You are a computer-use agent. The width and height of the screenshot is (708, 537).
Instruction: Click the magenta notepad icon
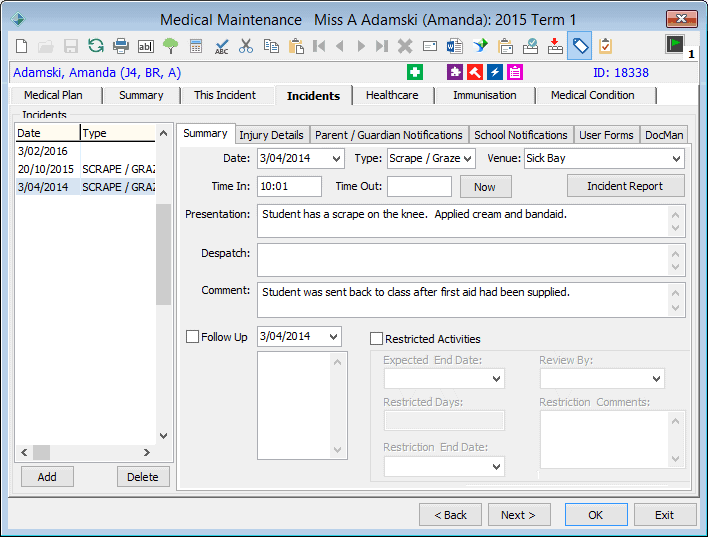point(515,72)
